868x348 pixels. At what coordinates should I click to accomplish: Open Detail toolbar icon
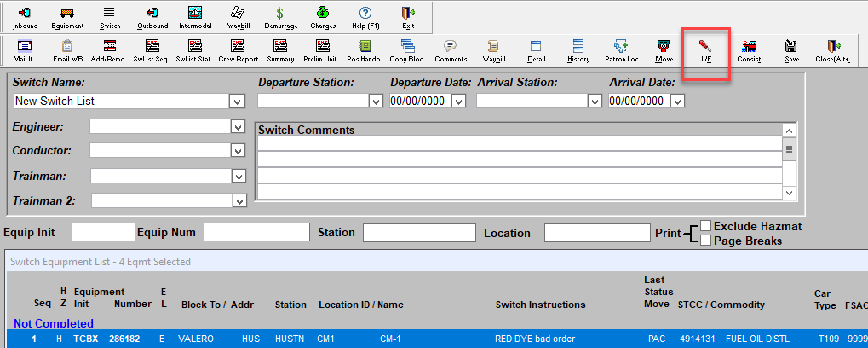[x=536, y=51]
